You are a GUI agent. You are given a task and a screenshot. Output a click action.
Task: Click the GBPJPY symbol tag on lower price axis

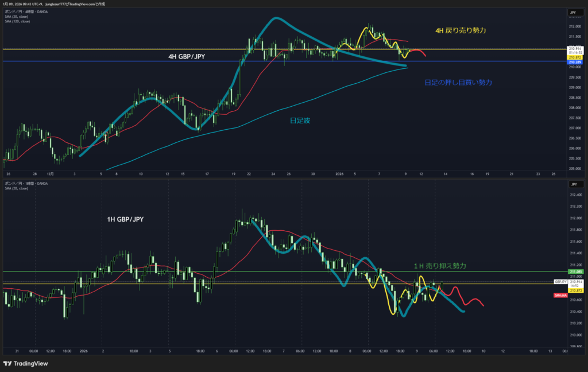(560, 282)
